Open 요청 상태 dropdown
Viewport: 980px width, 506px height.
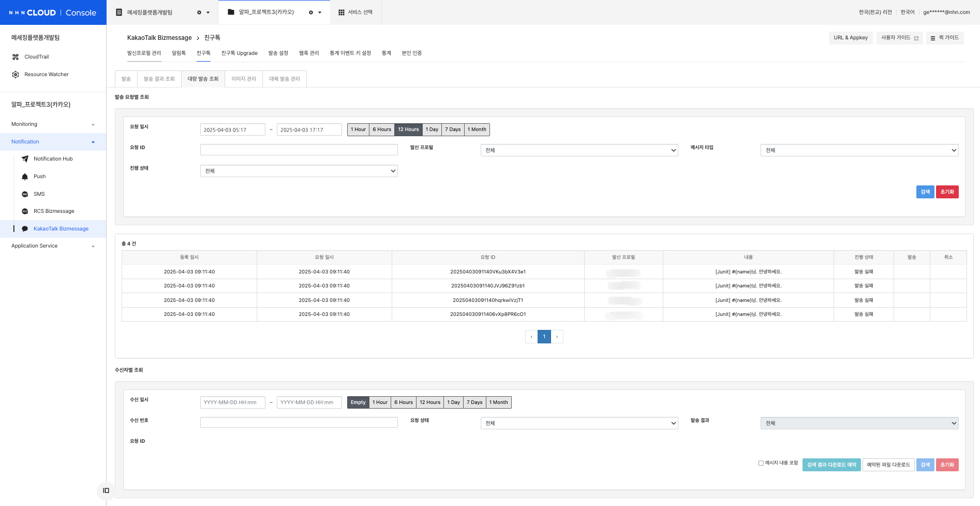pos(579,423)
